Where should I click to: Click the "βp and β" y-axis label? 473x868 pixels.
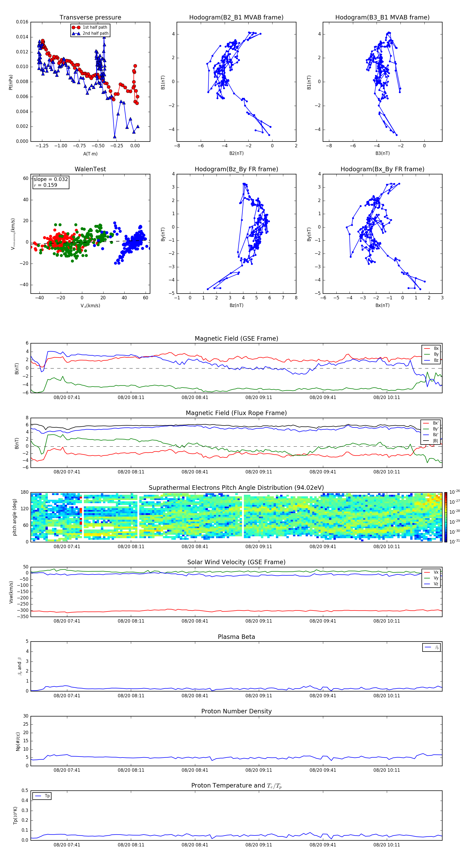[x=19, y=666]
